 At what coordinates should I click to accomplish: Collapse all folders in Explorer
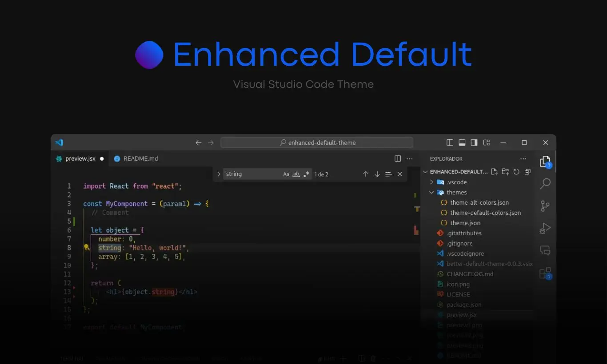pos(527,171)
